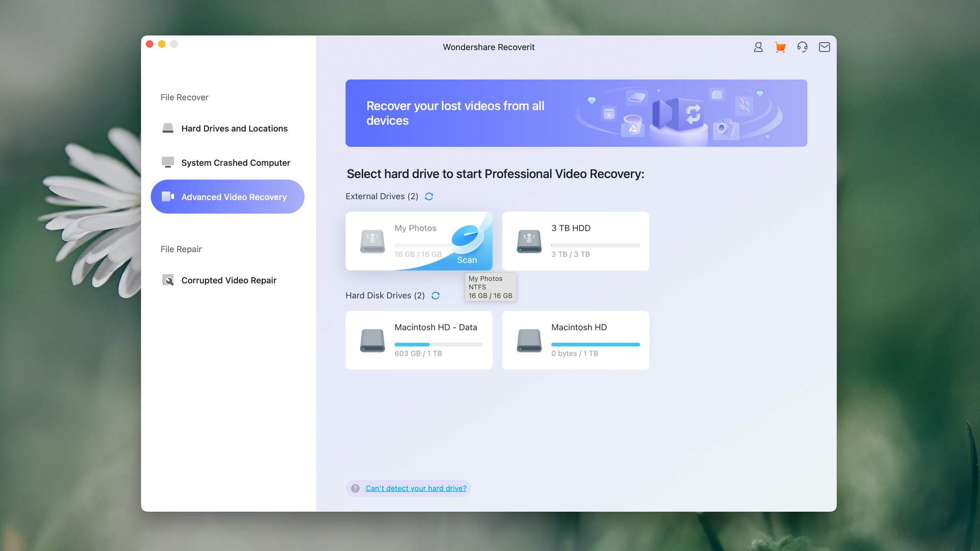Click the 3 TB HDD usage bar
Image resolution: width=980 pixels, height=551 pixels.
(x=596, y=245)
